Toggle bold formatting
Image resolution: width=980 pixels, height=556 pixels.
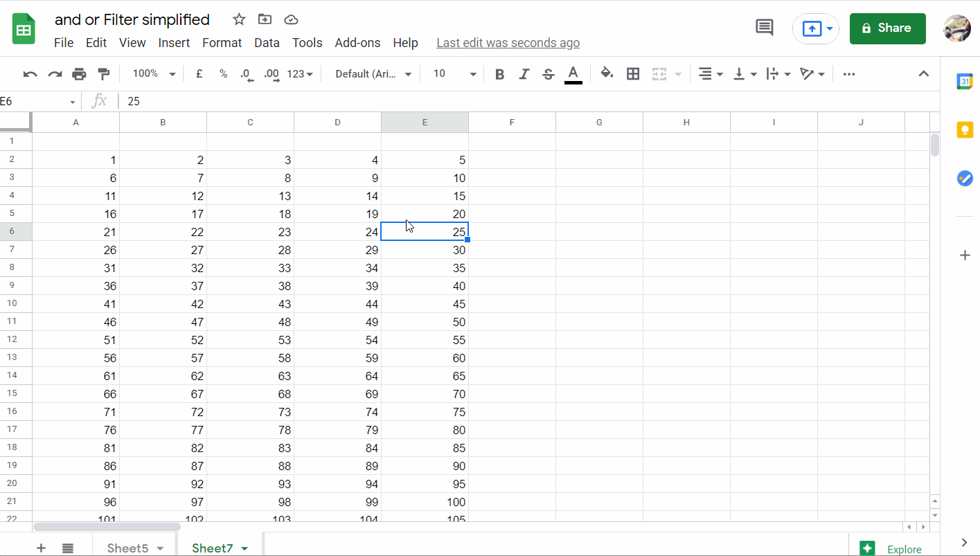[x=499, y=73]
